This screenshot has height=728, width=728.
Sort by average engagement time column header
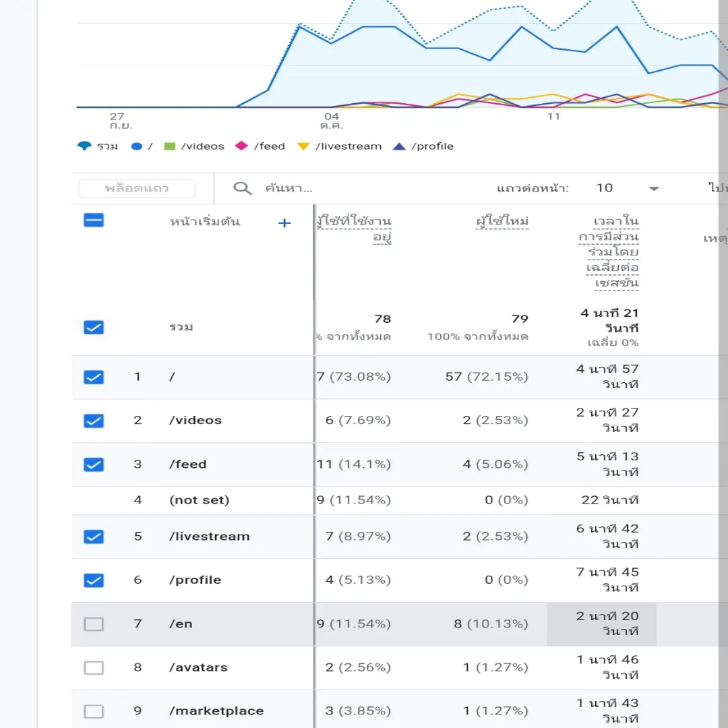pyautogui.click(x=609, y=251)
